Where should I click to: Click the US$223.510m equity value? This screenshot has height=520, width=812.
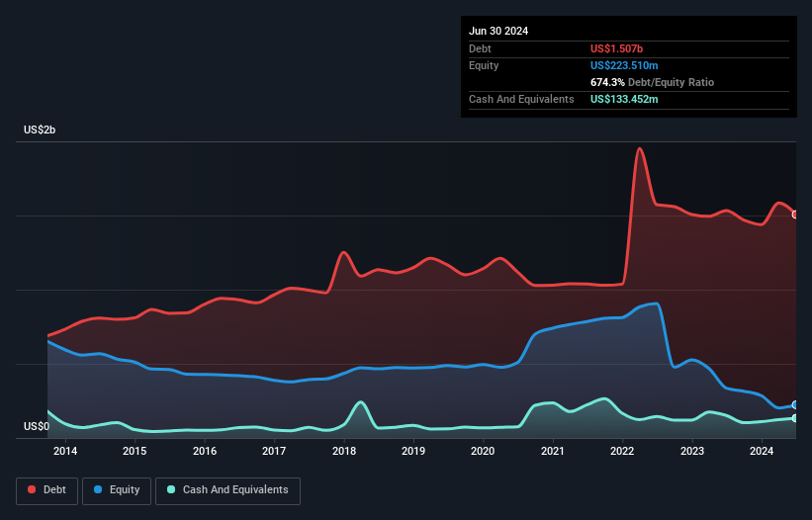tap(624, 65)
